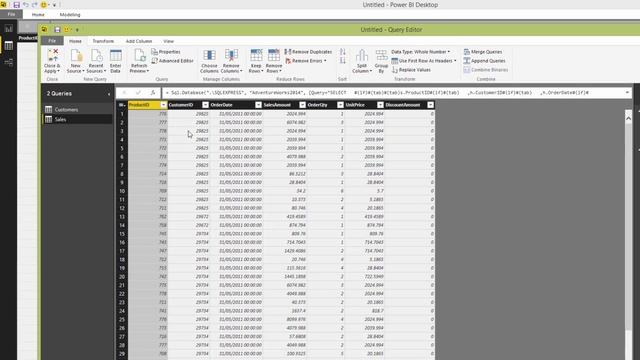Select the ProductID column header
This screenshot has height=360, width=640.
pos(144,105)
